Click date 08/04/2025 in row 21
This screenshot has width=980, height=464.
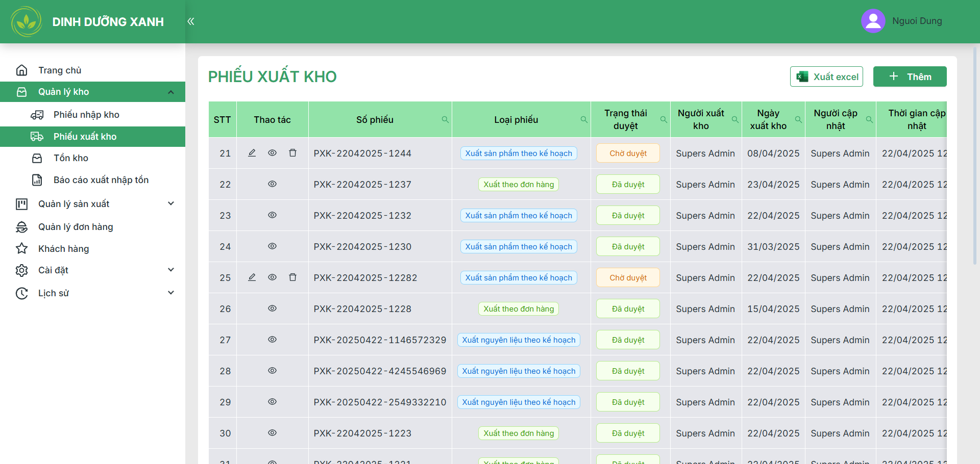click(x=773, y=153)
